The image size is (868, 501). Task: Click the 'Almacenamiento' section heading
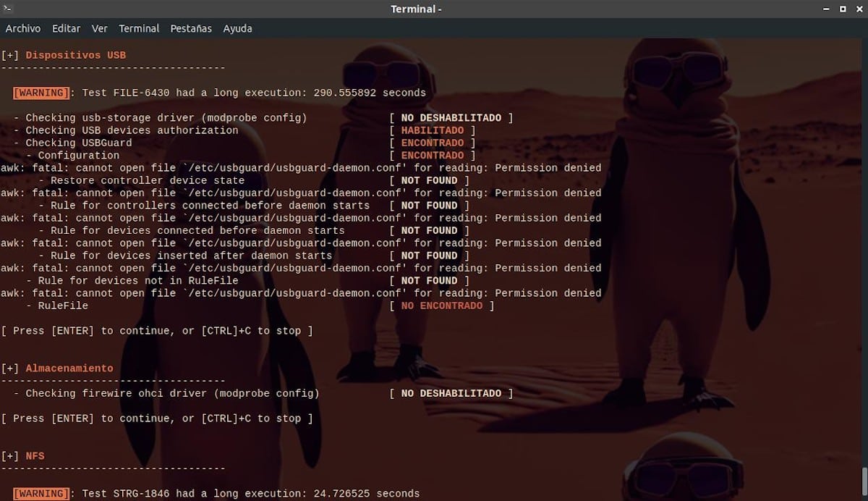pyautogui.click(x=69, y=369)
